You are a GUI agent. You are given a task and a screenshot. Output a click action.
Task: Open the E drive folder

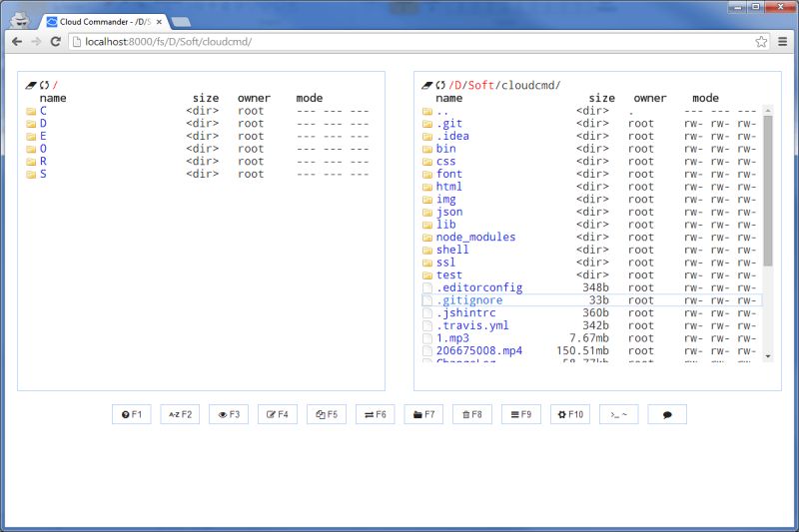[x=43, y=136]
